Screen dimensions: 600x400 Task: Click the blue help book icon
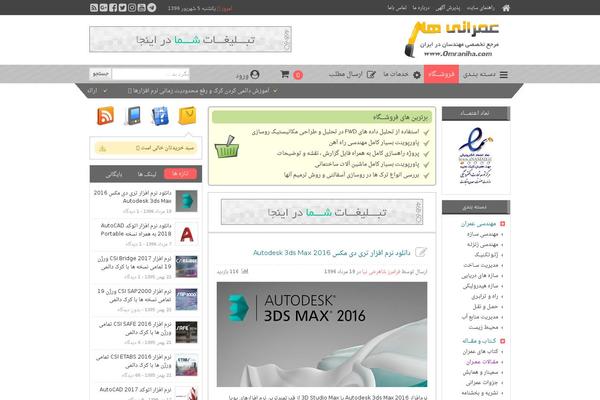pos(160,116)
